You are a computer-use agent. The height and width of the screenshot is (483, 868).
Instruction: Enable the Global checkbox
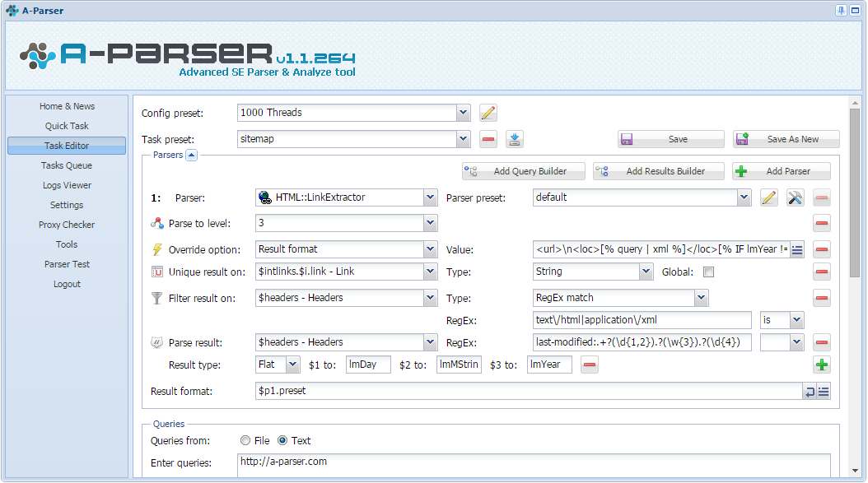(708, 272)
